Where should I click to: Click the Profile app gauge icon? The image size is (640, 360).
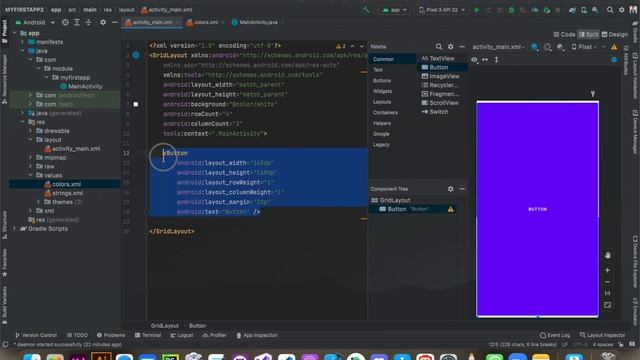pos(535,10)
